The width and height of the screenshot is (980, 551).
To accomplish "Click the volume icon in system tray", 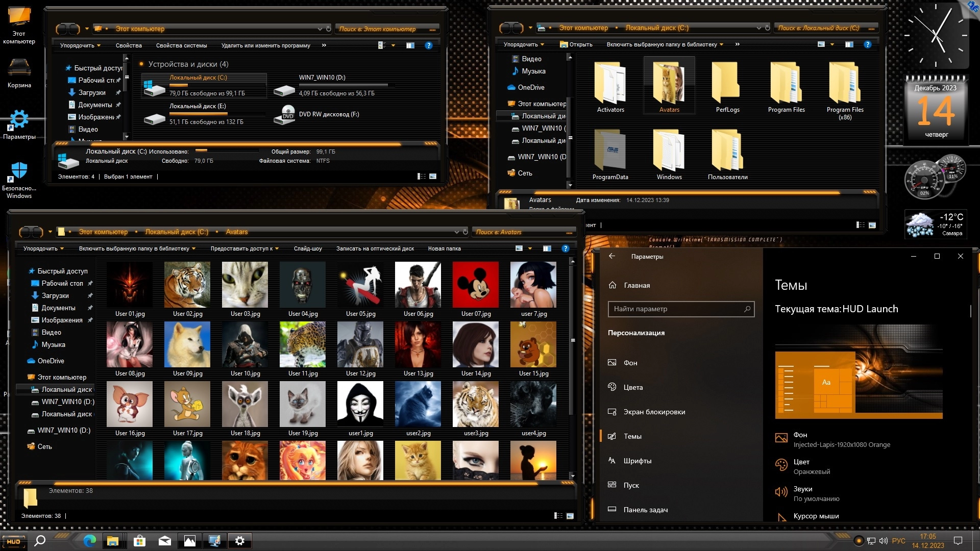I will 884,541.
